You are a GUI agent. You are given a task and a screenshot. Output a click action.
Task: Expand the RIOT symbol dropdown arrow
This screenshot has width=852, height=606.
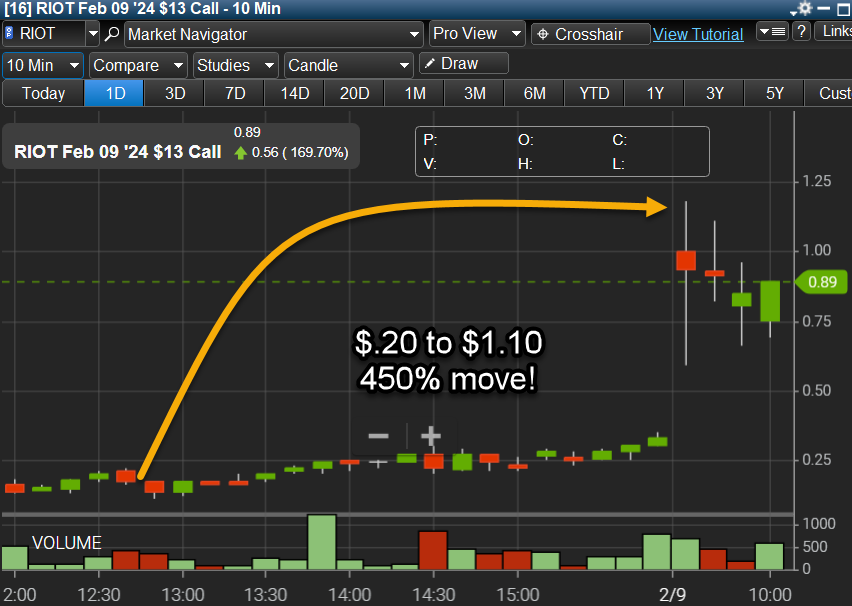tap(93, 34)
